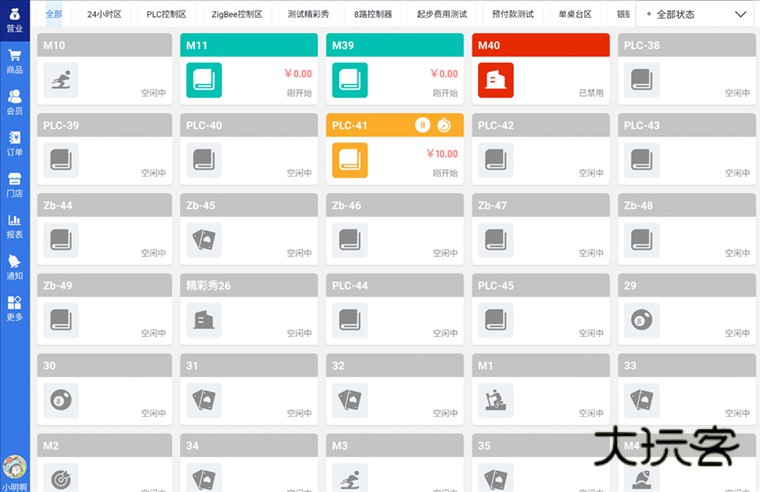
Task: Click the cards icon on table 35
Action: [496, 477]
